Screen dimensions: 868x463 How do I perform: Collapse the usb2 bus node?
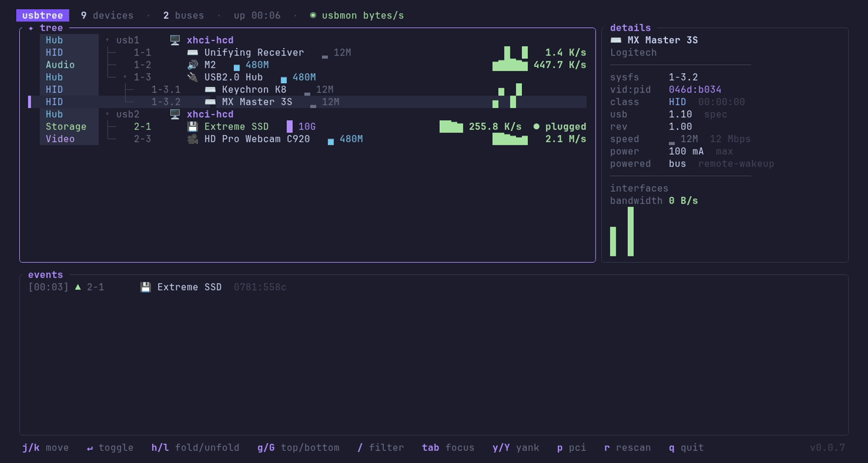coord(107,114)
